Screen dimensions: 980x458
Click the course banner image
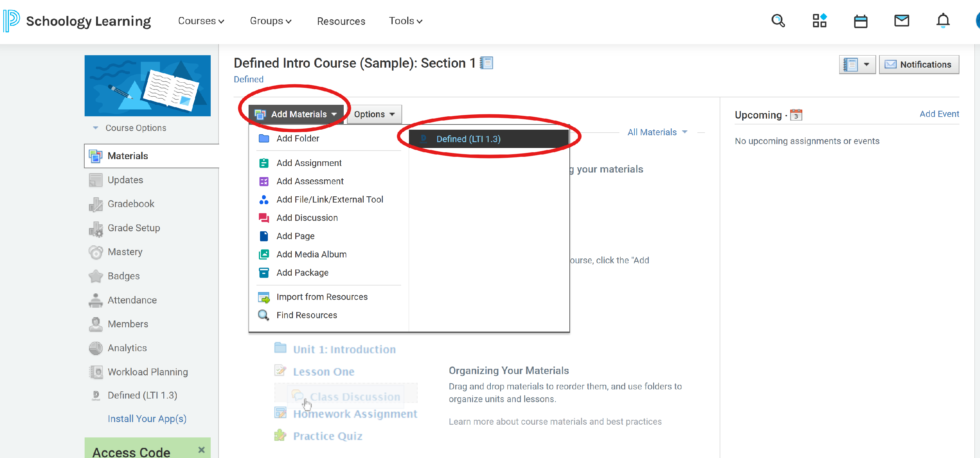(x=148, y=86)
